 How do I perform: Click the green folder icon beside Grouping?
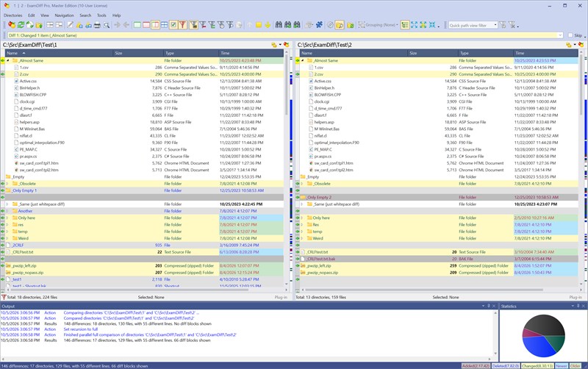(351, 25)
